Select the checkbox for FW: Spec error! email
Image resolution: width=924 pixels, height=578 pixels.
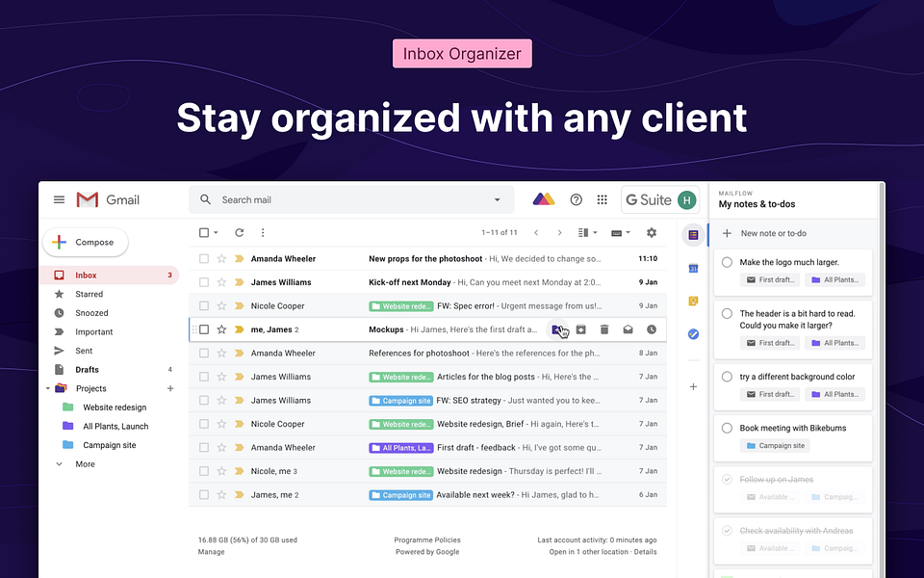tap(204, 306)
